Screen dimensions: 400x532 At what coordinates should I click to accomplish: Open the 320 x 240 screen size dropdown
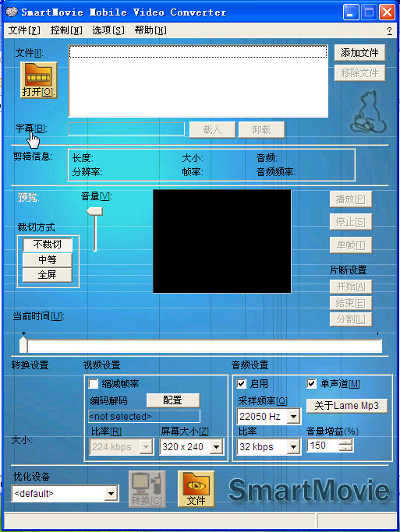(216, 447)
